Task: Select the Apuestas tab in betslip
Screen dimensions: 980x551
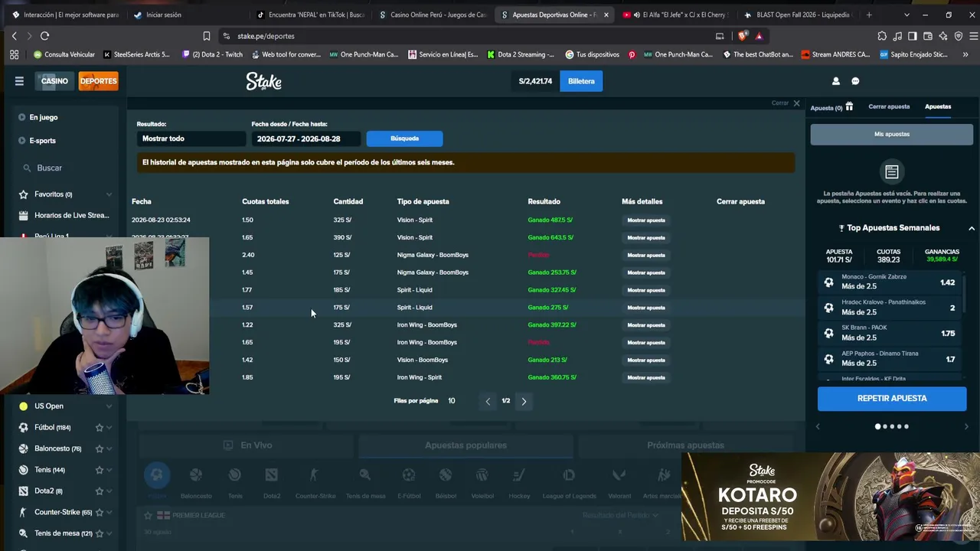Action: (x=938, y=107)
